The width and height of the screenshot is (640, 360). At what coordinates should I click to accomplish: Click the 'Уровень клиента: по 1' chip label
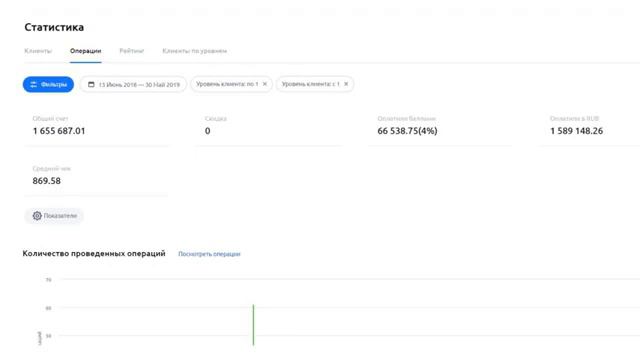click(227, 84)
